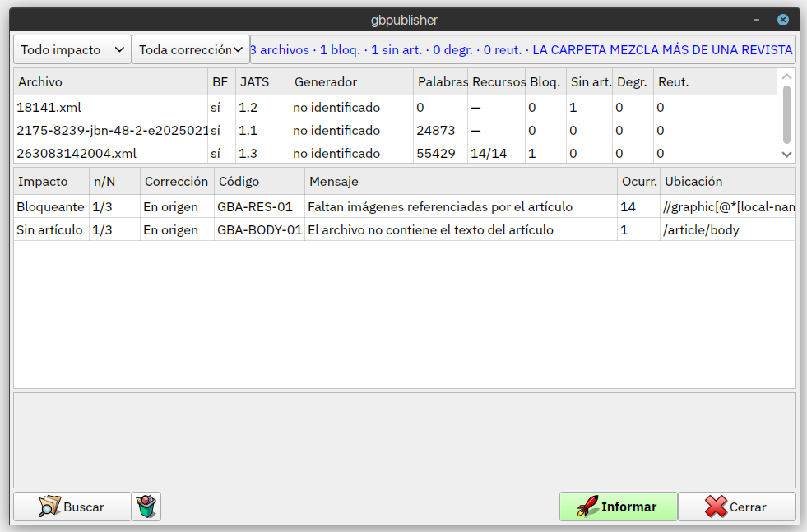
Task: Click the Buscar button
Action: tap(72, 507)
